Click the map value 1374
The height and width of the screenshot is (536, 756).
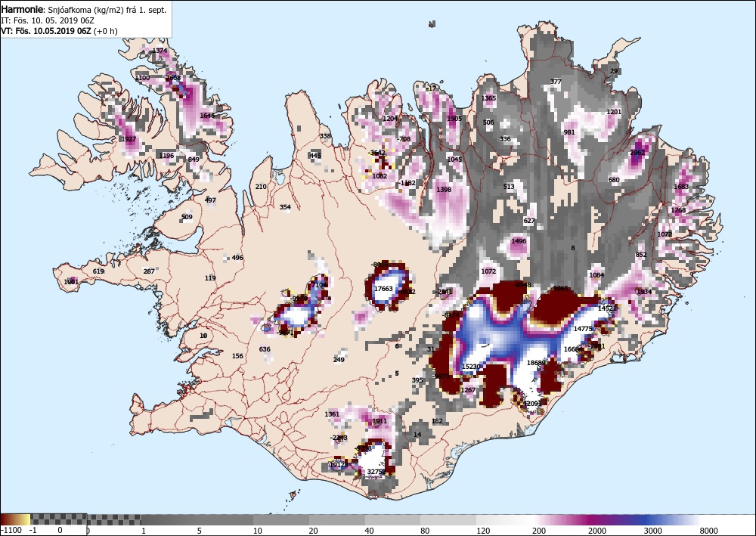coord(160,51)
